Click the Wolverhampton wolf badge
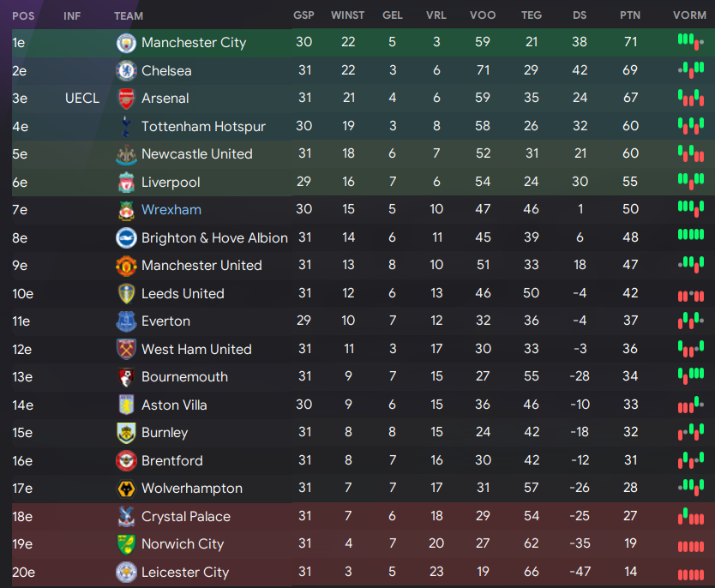The height and width of the screenshot is (588, 715). [x=126, y=489]
